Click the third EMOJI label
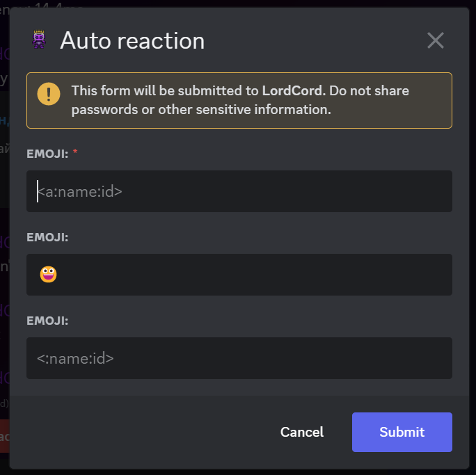 (x=47, y=321)
